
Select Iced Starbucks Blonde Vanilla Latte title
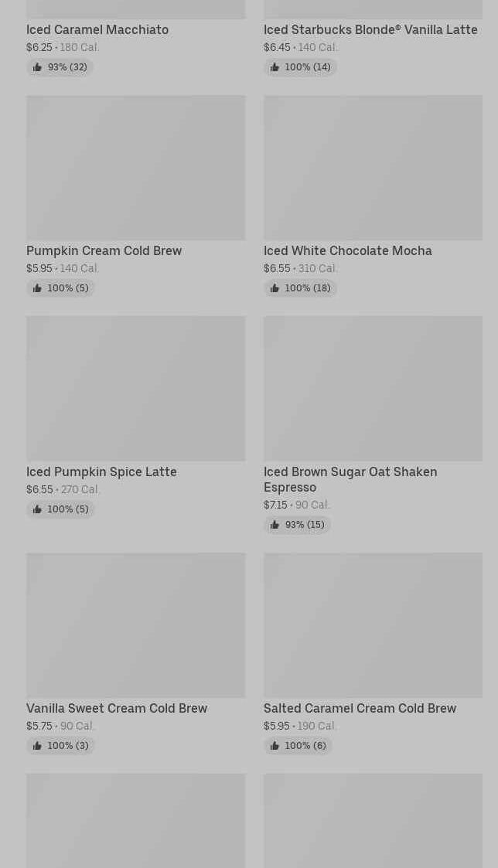pyautogui.click(x=370, y=30)
